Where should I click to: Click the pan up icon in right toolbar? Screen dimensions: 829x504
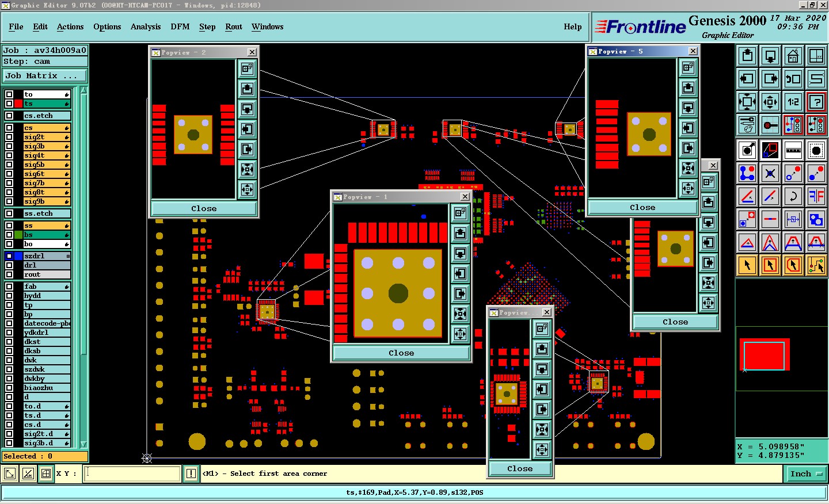(x=747, y=56)
